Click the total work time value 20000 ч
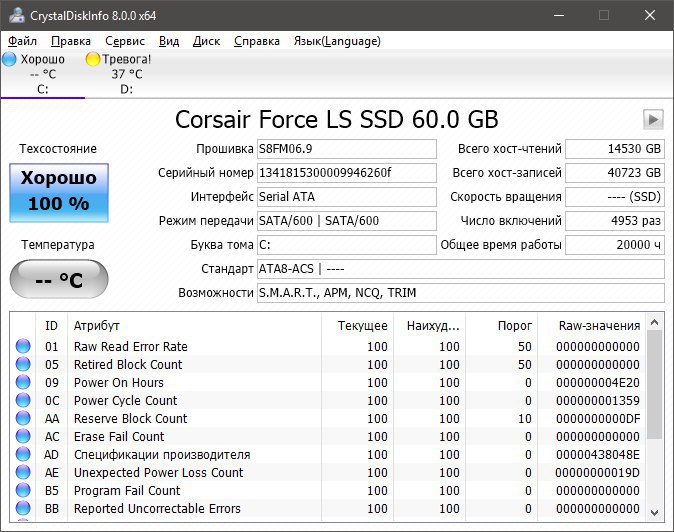The height and width of the screenshot is (532, 674). pyautogui.click(x=615, y=245)
